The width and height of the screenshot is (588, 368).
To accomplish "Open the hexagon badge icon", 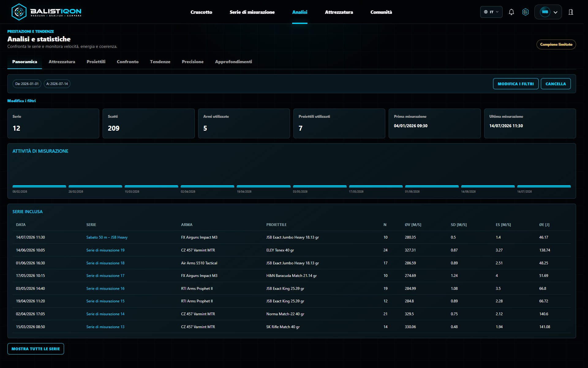I will click(x=526, y=12).
